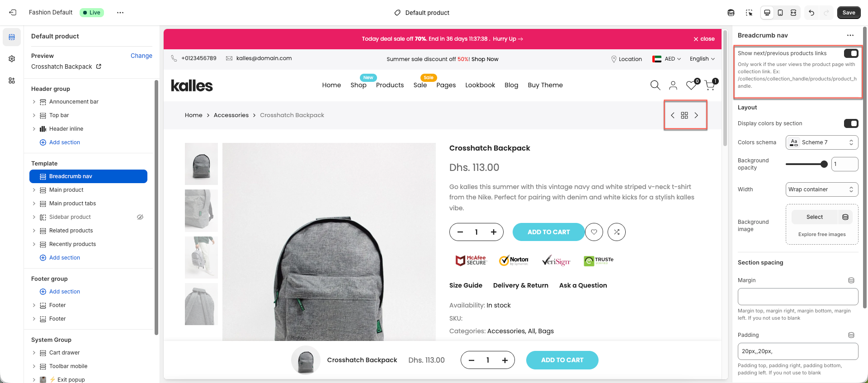This screenshot has width=868, height=383.
Task: Open the app embeds sidebar icon
Action: point(12,80)
